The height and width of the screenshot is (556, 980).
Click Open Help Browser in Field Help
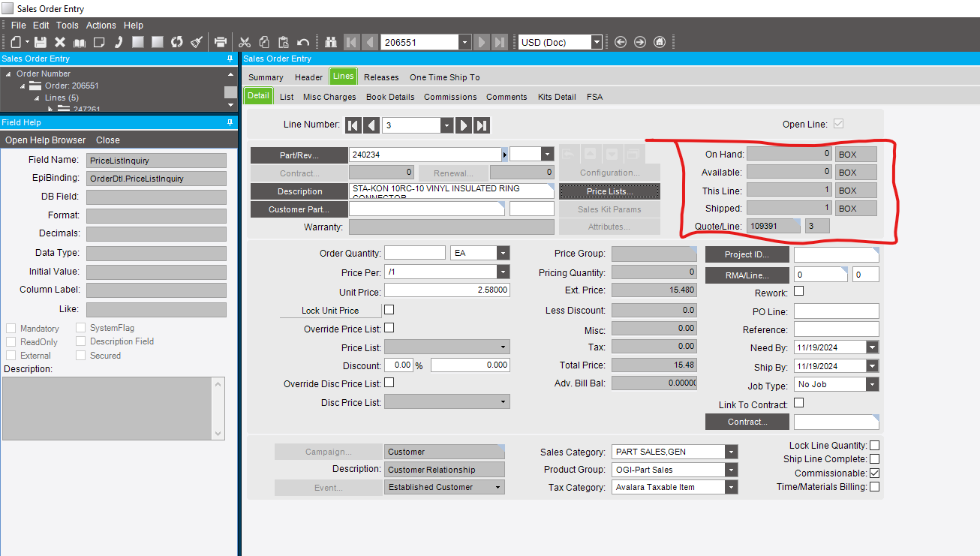click(46, 140)
